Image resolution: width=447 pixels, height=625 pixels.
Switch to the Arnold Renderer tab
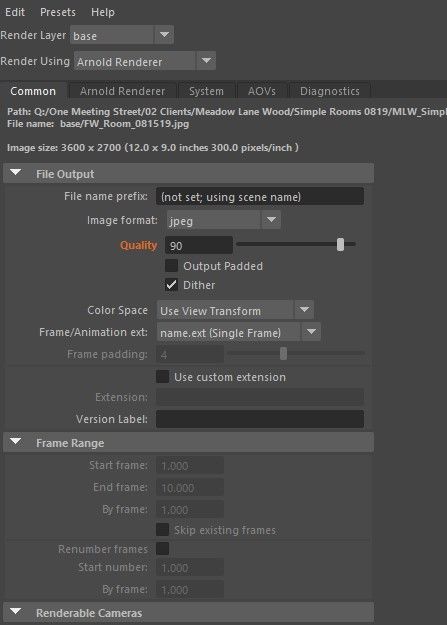click(x=122, y=91)
